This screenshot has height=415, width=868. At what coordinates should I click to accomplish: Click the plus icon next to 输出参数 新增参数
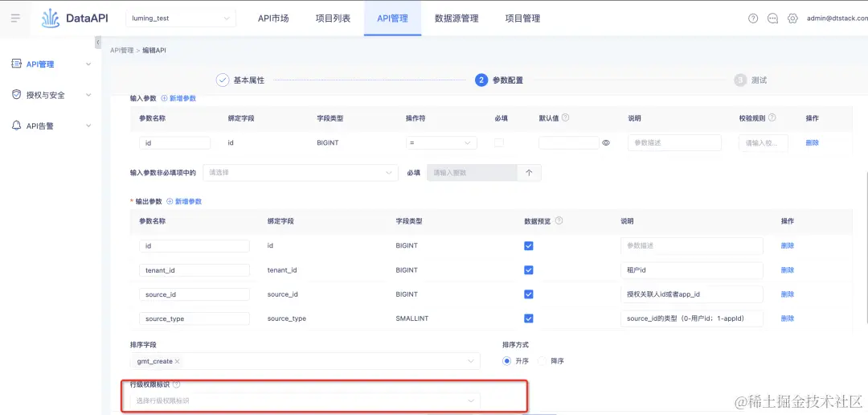click(170, 201)
